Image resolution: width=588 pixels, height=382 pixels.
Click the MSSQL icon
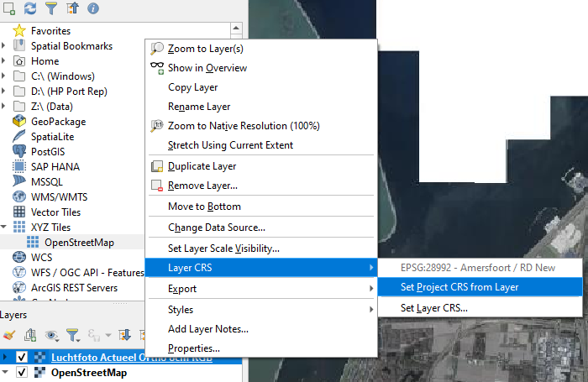[x=19, y=181]
